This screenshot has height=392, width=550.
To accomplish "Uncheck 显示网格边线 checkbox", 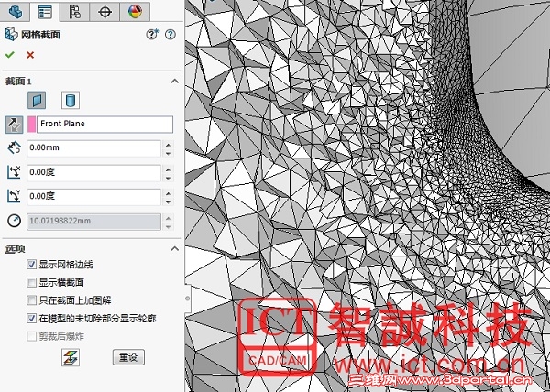I will (x=31, y=265).
